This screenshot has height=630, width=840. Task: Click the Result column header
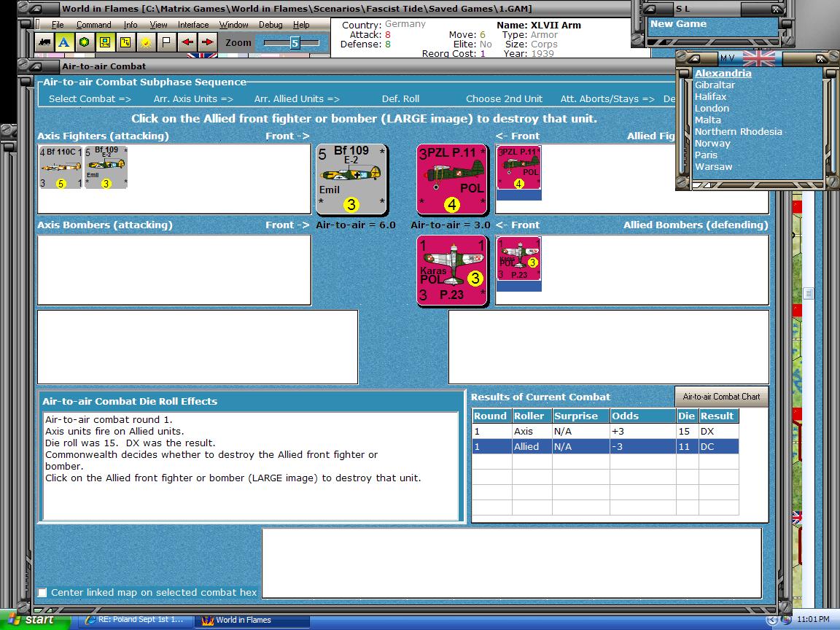pyautogui.click(x=718, y=416)
